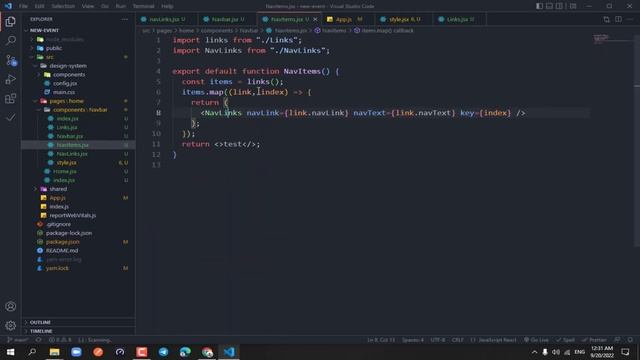Screen dimensions: 640x360
Task: Click the CRLF line ending indicator
Action: pyautogui.click(x=458, y=340)
